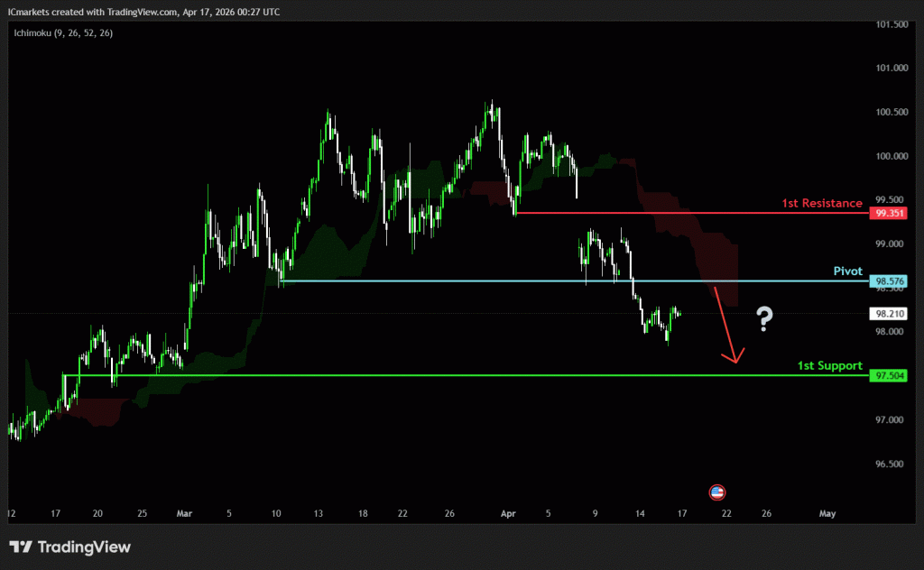
Task: Click 'Apr' on the time axis
Action: coord(508,513)
